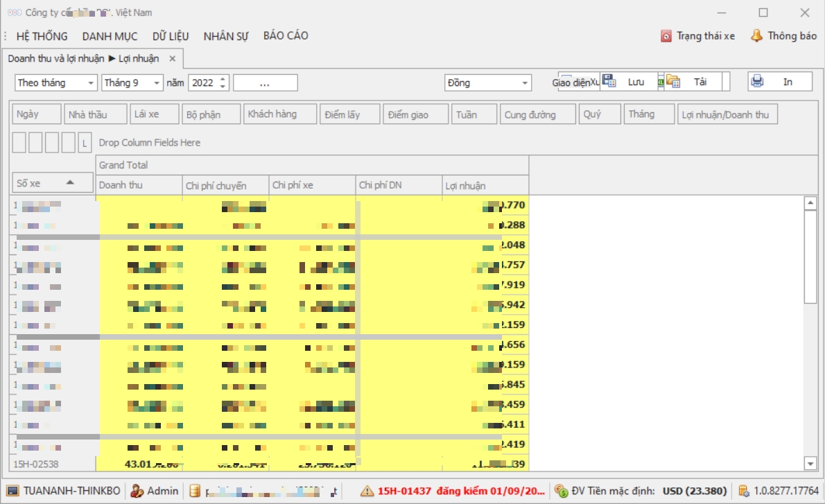The width and height of the screenshot is (825, 504).
Task: Click the Nhà thầu pivot filter field
Action: (95, 114)
